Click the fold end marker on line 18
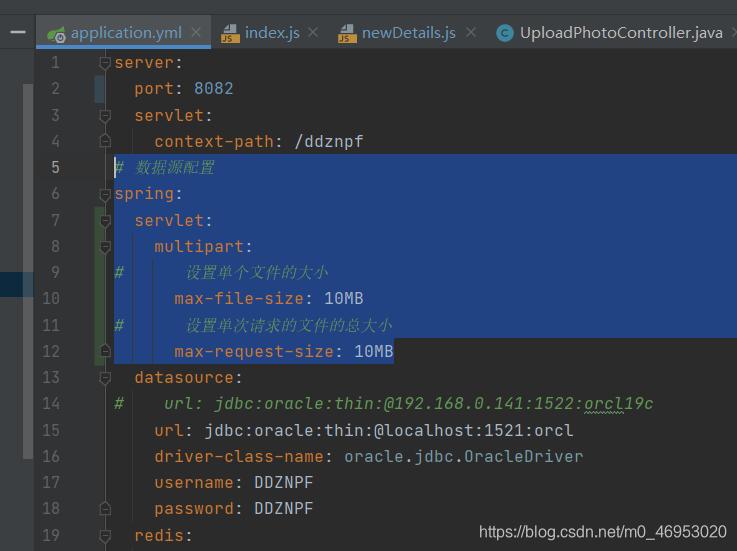The image size is (737, 551). tap(105, 508)
